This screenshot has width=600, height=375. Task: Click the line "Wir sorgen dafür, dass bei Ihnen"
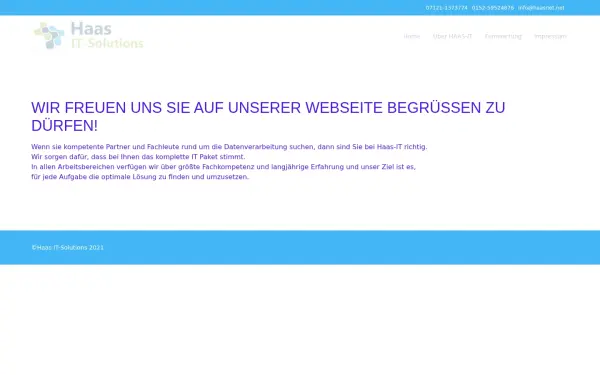(138, 157)
